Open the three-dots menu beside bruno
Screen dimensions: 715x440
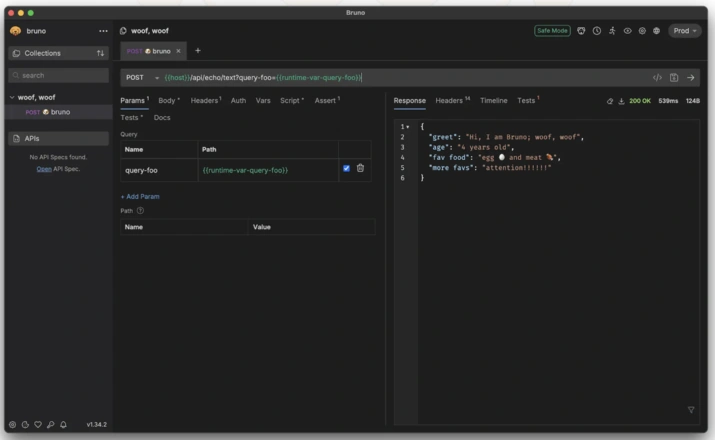pyautogui.click(x=104, y=31)
